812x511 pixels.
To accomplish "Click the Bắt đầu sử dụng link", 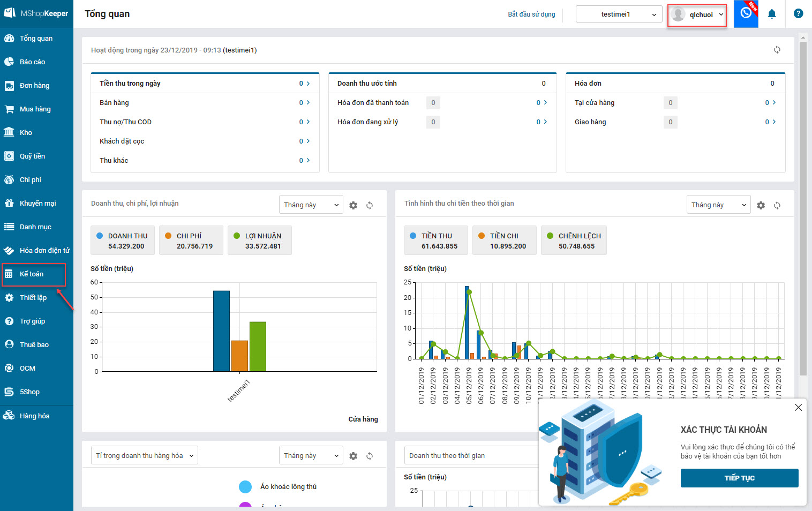I will 531,14.
